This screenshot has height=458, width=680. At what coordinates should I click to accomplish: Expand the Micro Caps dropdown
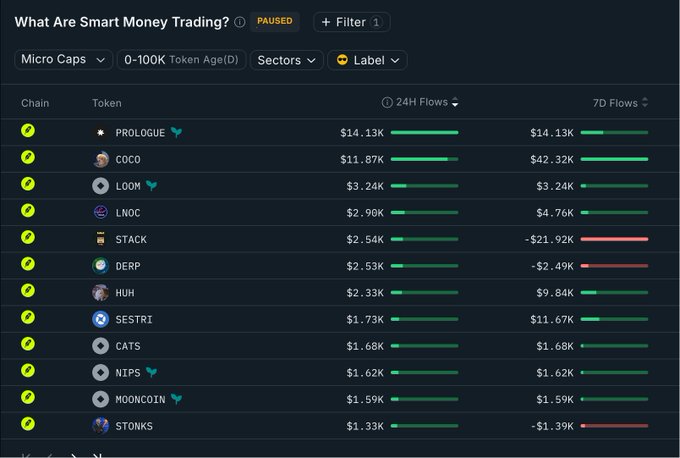(64, 59)
